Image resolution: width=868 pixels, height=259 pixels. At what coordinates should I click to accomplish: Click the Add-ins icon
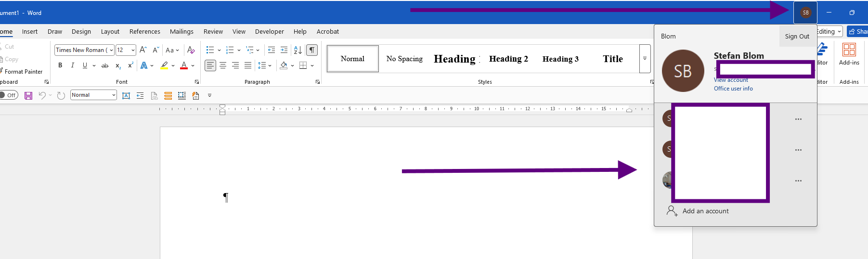tap(849, 50)
